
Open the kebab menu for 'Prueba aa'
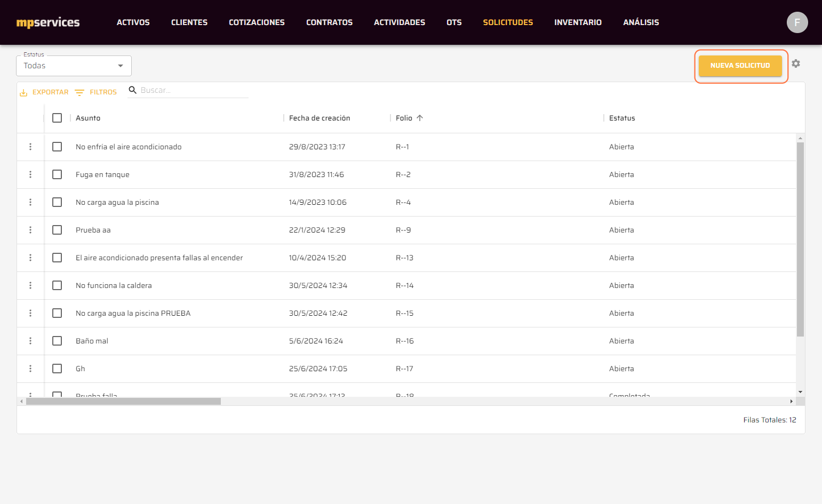(30, 230)
